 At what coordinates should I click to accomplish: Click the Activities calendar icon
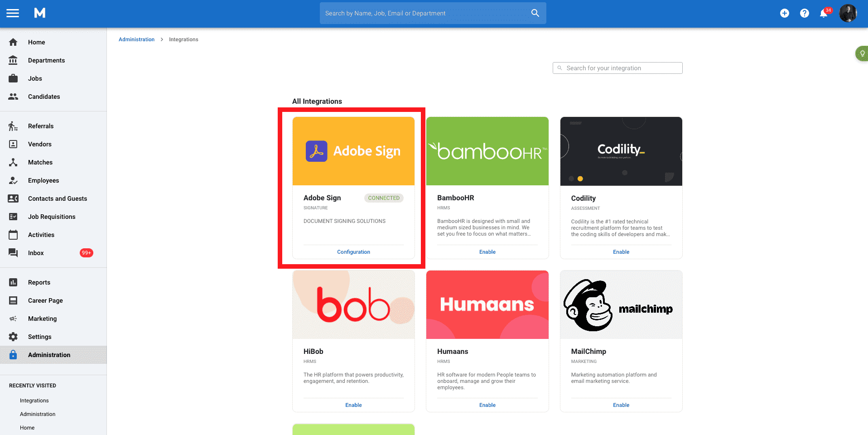click(x=13, y=235)
